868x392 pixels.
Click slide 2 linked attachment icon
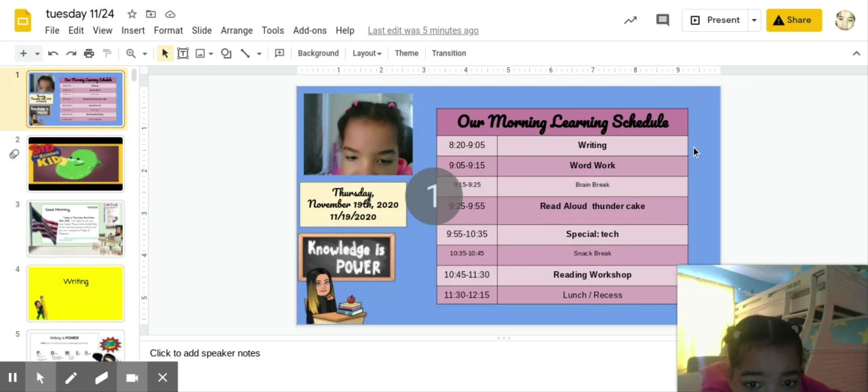[14, 154]
